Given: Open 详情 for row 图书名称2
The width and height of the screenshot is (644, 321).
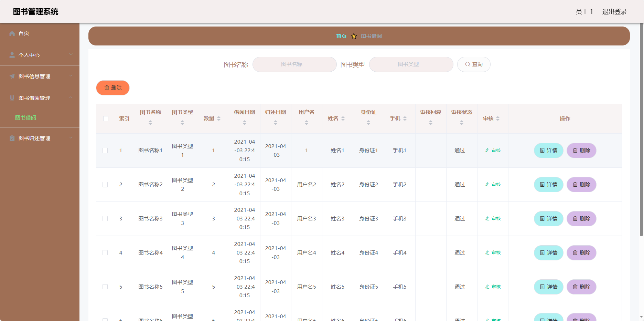Looking at the screenshot, I should (x=549, y=185).
